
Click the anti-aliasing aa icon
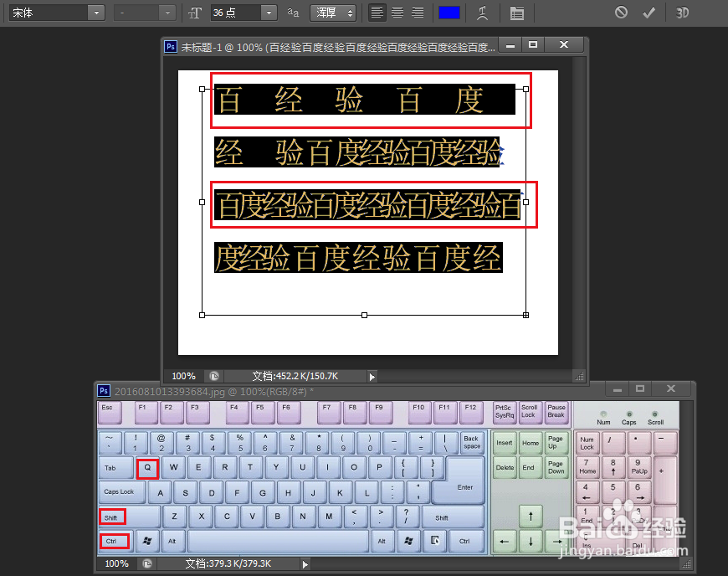pyautogui.click(x=293, y=13)
